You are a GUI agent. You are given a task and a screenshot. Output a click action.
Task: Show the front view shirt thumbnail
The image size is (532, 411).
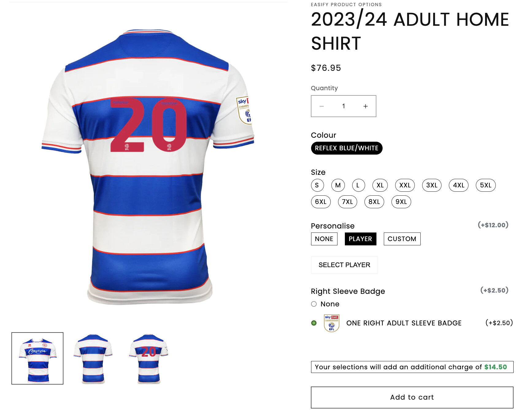coord(37,358)
